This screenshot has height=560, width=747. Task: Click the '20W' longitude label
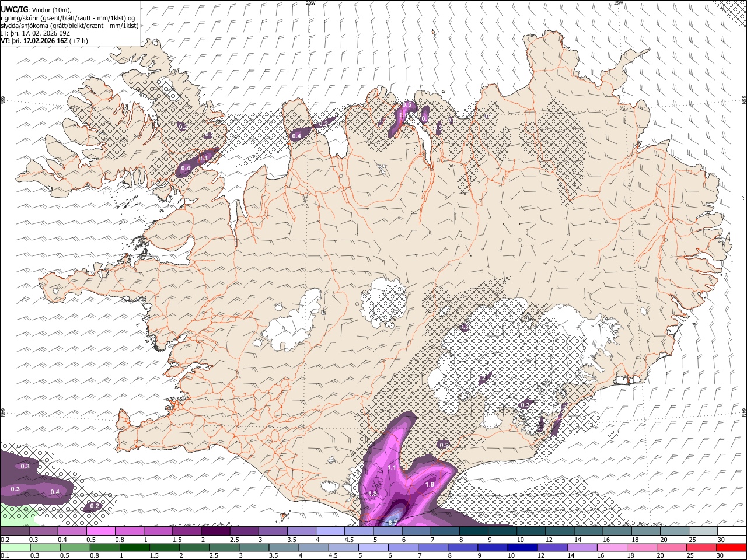[310, 3]
